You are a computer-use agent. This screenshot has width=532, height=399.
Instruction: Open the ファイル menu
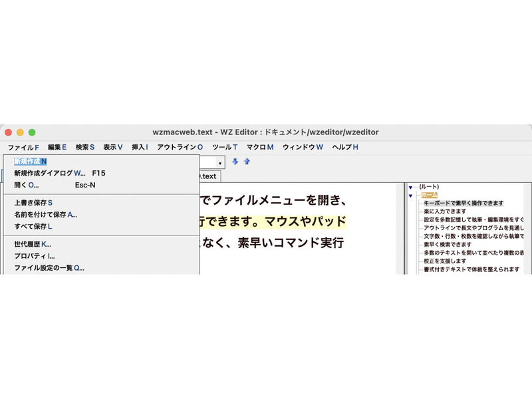23,147
